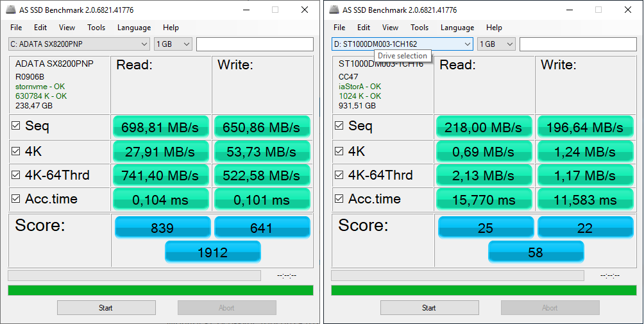Click the AS SSD app icon in right window title bar

click(x=334, y=10)
